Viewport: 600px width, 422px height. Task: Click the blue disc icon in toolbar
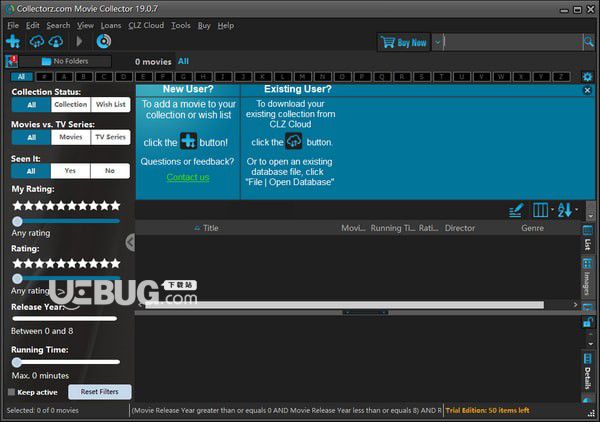[104, 41]
